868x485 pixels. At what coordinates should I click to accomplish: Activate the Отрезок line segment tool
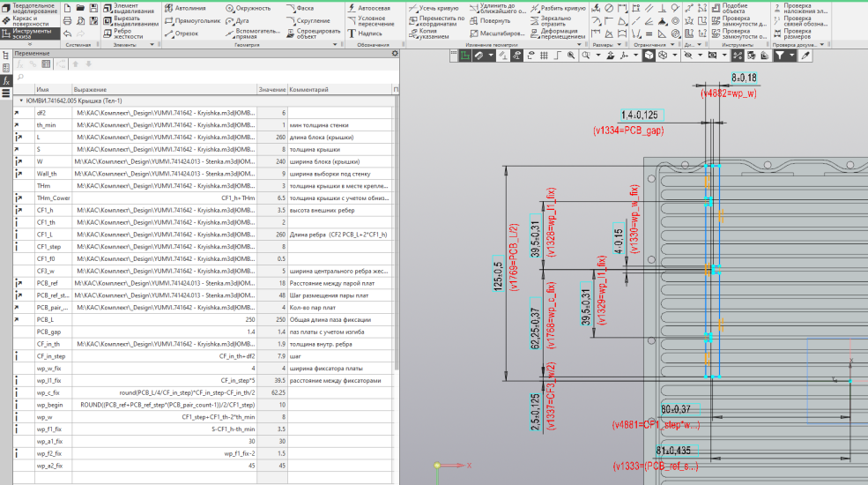[x=181, y=33]
